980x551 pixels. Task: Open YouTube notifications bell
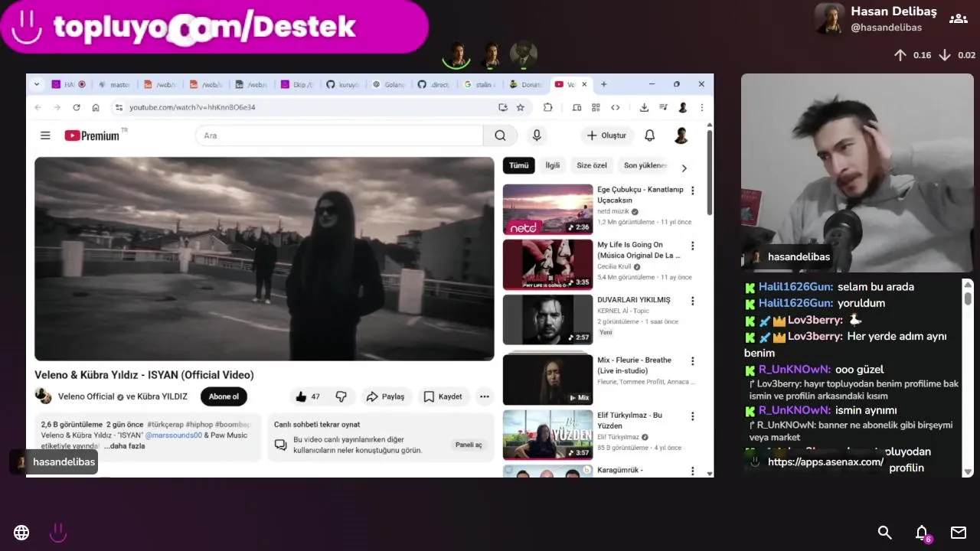click(x=649, y=135)
